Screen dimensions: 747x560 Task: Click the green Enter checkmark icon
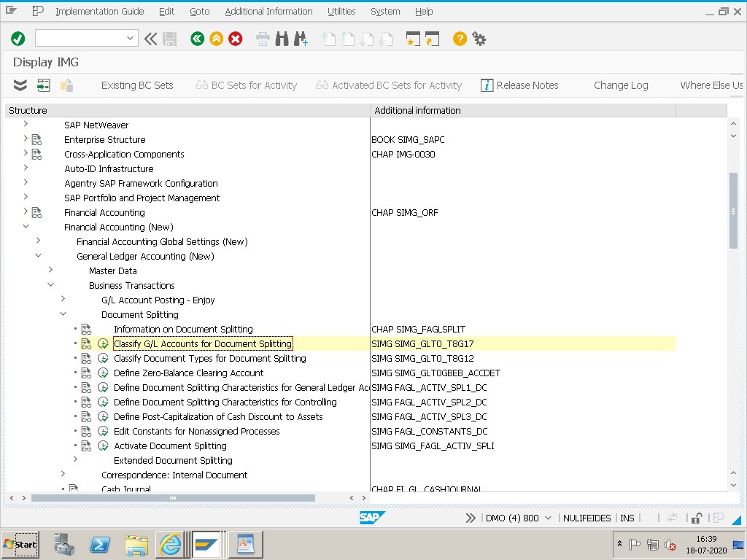(x=18, y=39)
